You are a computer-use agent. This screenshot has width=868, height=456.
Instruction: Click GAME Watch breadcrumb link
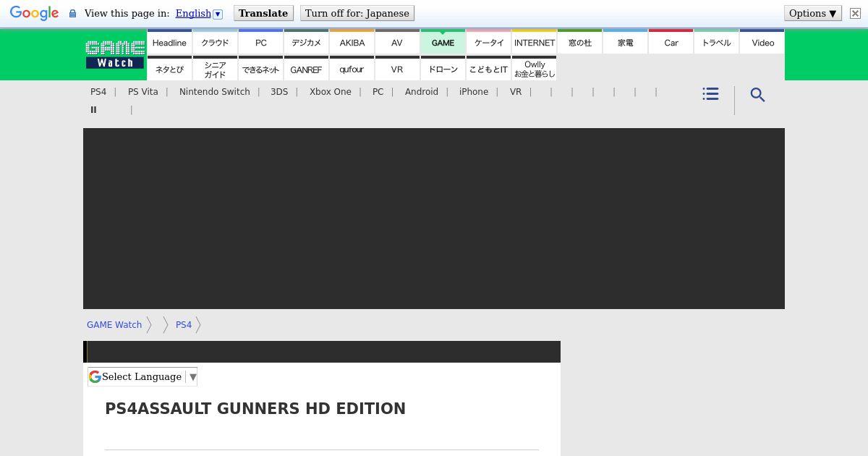pos(114,325)
